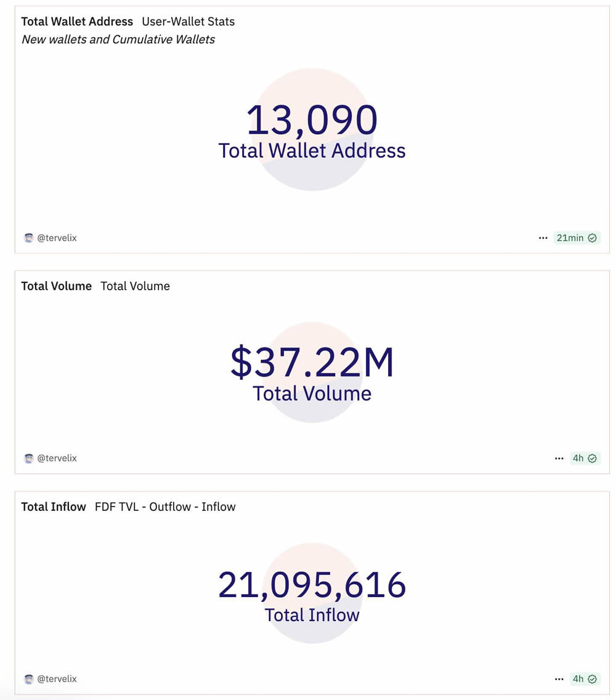The height and width of the screenshot is (700, 616).
Task: Click the bold Total Inflow title
Action: tap(54, 507)
